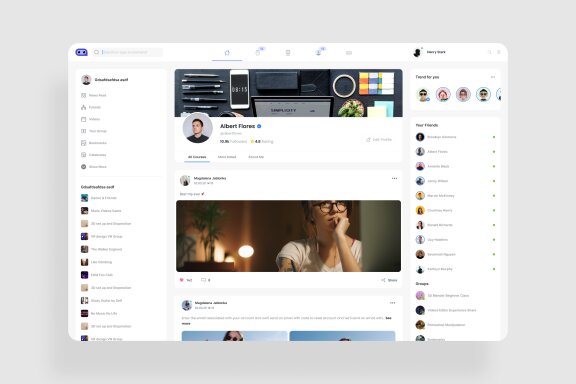Click the yellow star rating icon
This screenshot has height=384, width=576.
click(252, 141)
